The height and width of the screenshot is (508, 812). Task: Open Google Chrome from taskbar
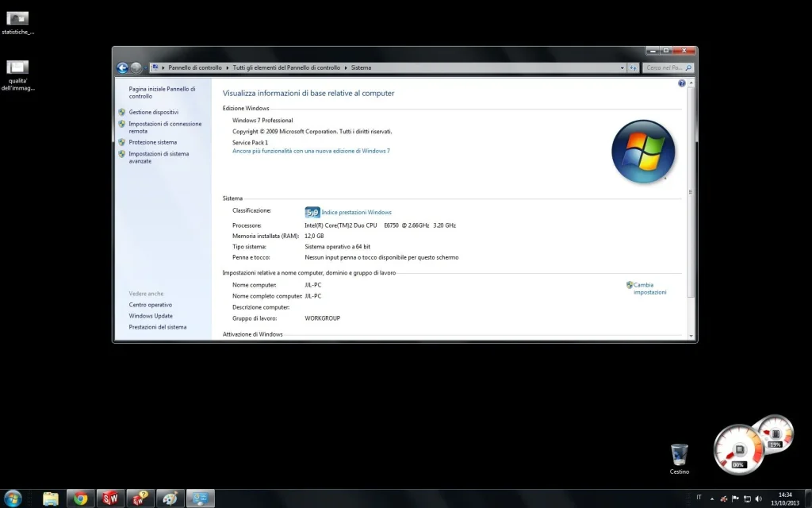point(80,498)
